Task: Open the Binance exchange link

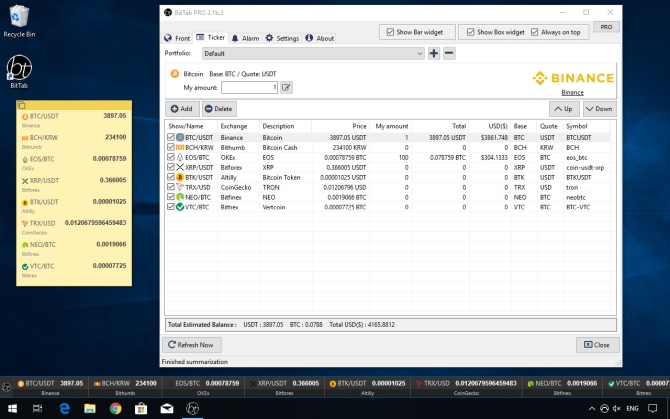Action: point(572,93)
